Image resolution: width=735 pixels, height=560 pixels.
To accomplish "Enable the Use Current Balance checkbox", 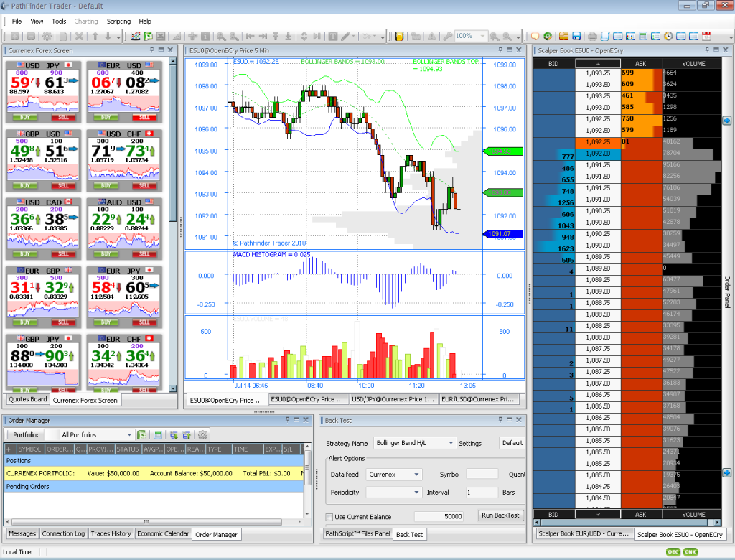I will pyautogui.click(x=329, y=517).
